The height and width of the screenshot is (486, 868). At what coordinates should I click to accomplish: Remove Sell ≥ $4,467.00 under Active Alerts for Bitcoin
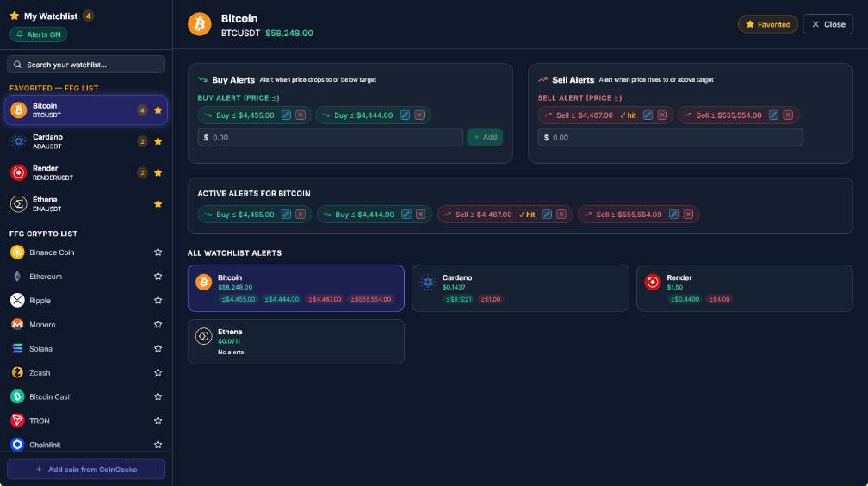561,215
